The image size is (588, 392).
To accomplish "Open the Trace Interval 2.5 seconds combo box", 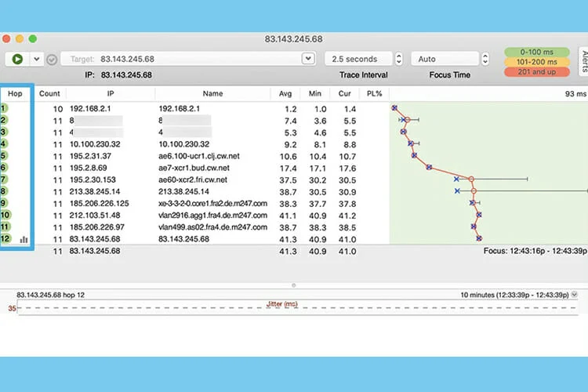I will coord(357,59).
